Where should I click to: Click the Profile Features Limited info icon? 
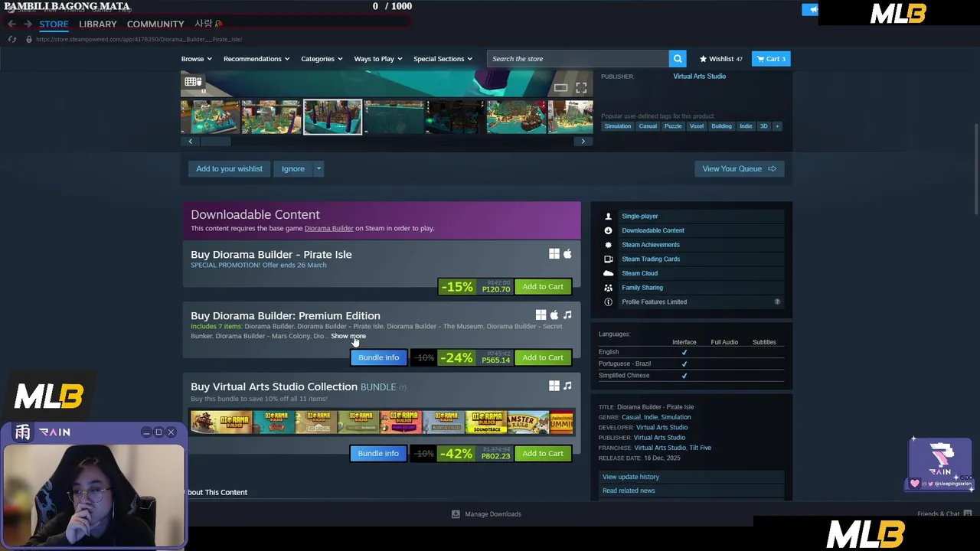click(608, 302)
